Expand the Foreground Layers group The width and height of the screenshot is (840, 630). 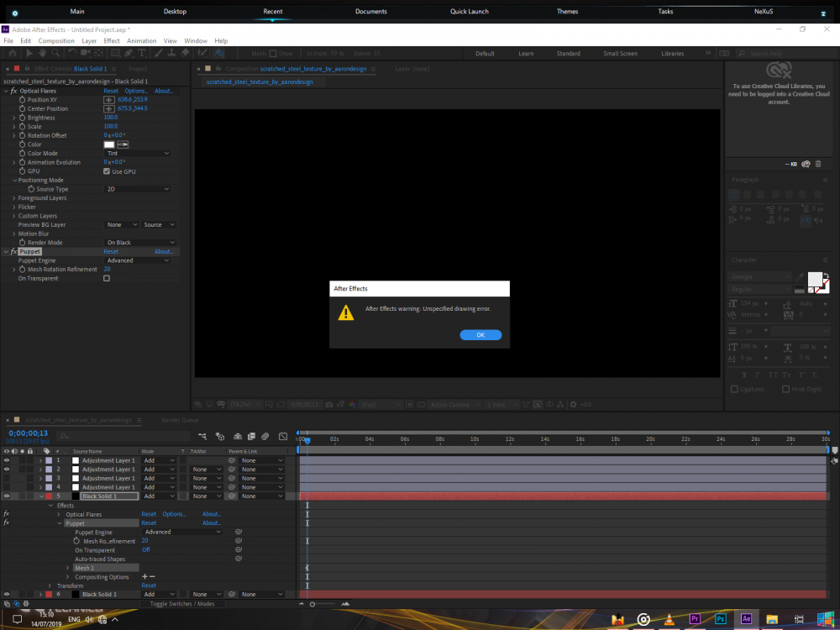click(x=14, y=198)
